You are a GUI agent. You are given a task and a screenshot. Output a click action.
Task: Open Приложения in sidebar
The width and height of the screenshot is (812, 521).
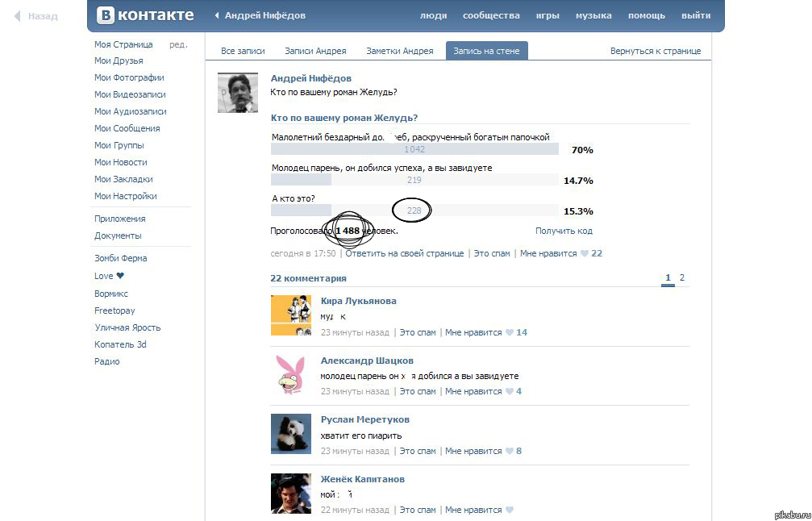[119, 219]
